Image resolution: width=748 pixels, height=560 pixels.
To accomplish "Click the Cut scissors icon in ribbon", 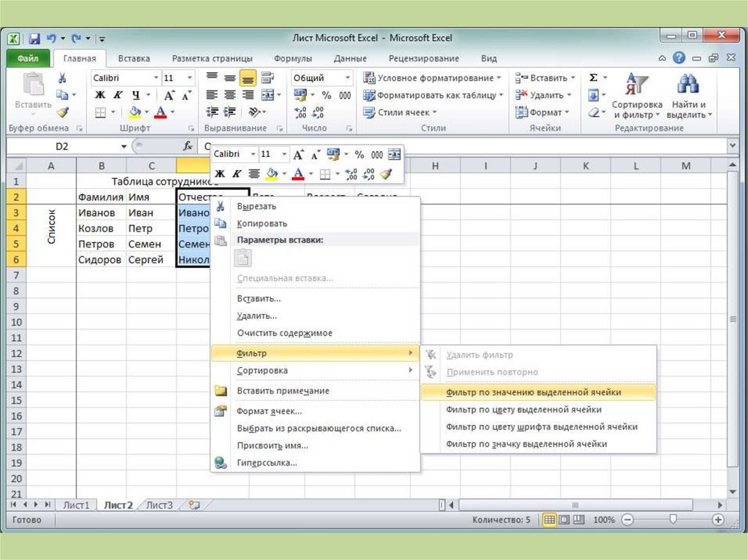I will pyautogui.click(x=62, y=78).
